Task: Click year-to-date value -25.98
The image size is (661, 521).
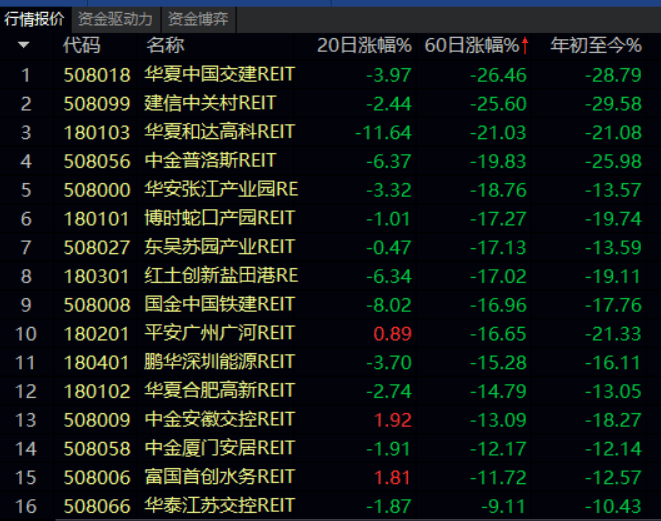Action: click(x=613, y=161)
